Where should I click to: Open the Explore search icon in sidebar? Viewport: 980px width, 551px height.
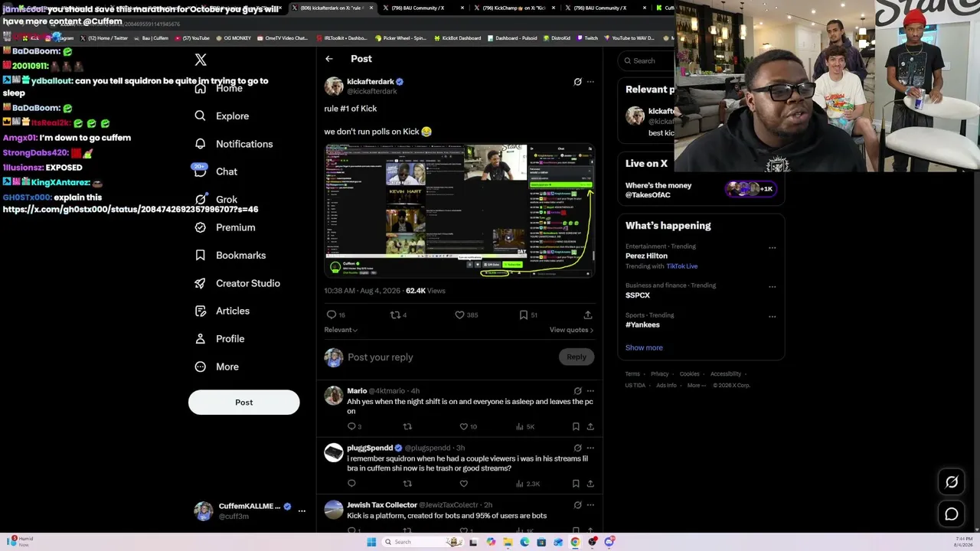(x=201, y=116)
